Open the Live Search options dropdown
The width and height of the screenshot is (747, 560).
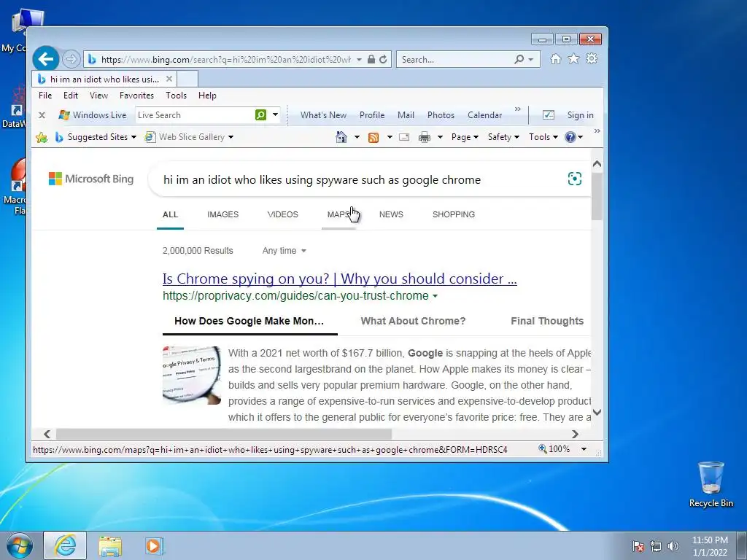pos(275,114)
